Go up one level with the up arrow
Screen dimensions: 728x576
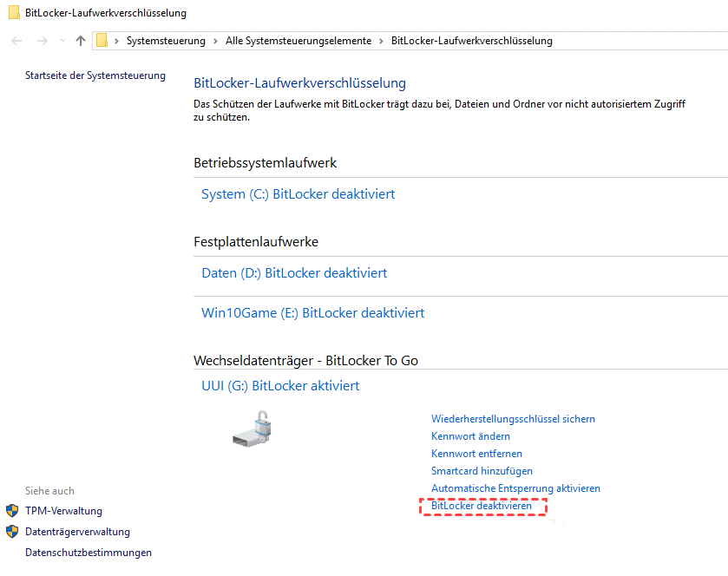(81, 41)
